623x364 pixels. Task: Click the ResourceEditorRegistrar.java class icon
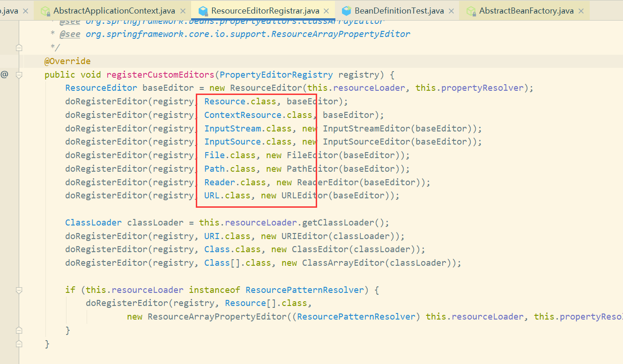[x=203, y=11]
